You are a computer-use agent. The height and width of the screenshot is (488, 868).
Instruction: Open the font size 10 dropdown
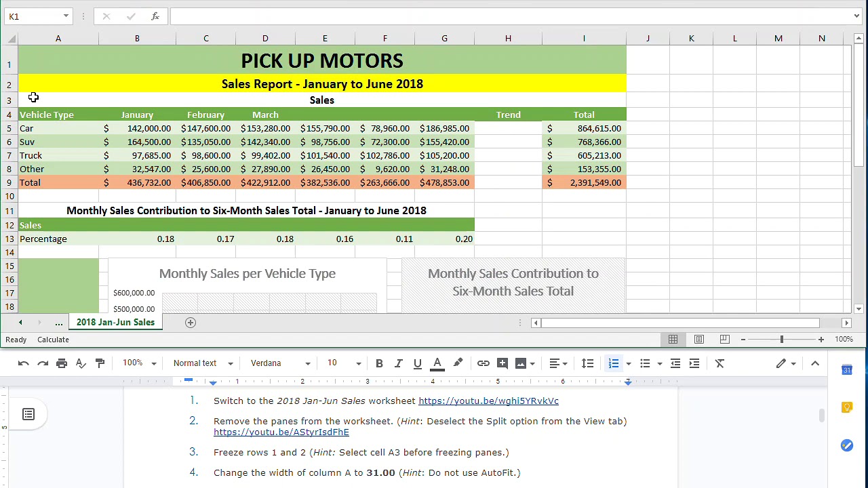[x=344, y=363]
